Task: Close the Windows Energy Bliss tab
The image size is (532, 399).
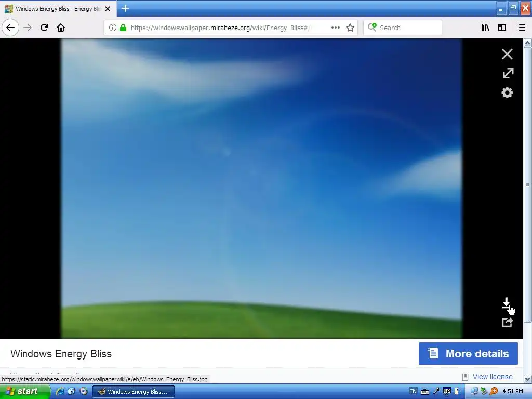Action: pyautogui.click(x=108, y=9)
